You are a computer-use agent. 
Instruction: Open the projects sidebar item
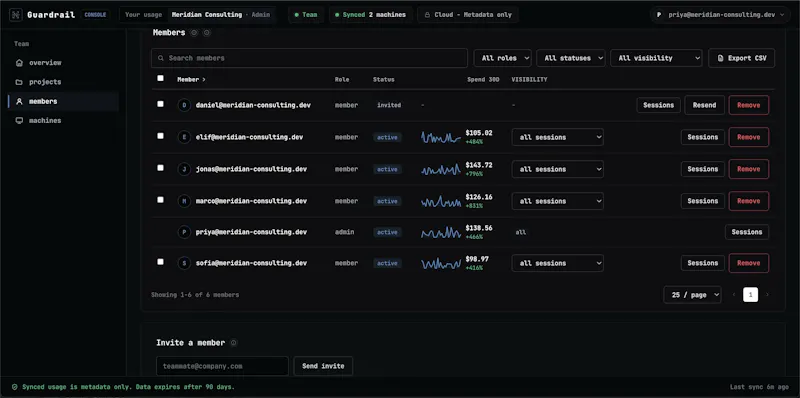(63, 82)
